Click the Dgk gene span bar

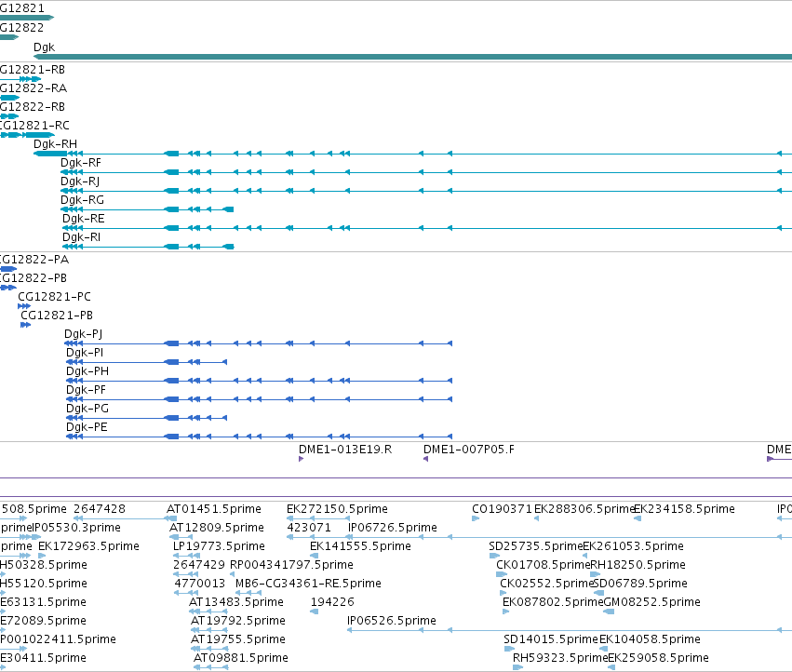[412, 57]
